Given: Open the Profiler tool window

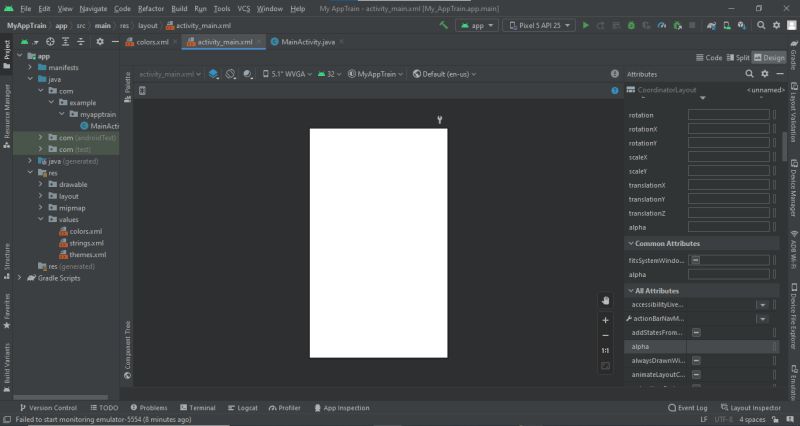Looking at the screenshot, I should [285, 408].
